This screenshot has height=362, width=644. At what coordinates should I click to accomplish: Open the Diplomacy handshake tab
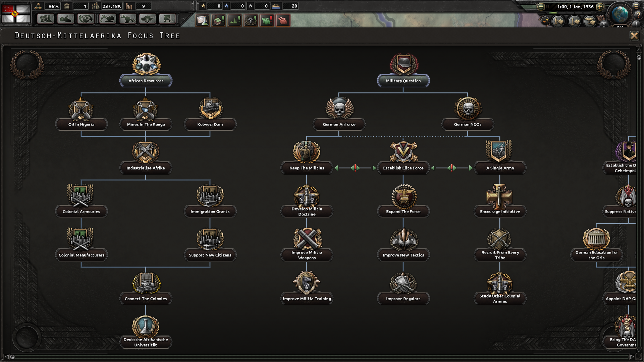click(x=66, y=19)
